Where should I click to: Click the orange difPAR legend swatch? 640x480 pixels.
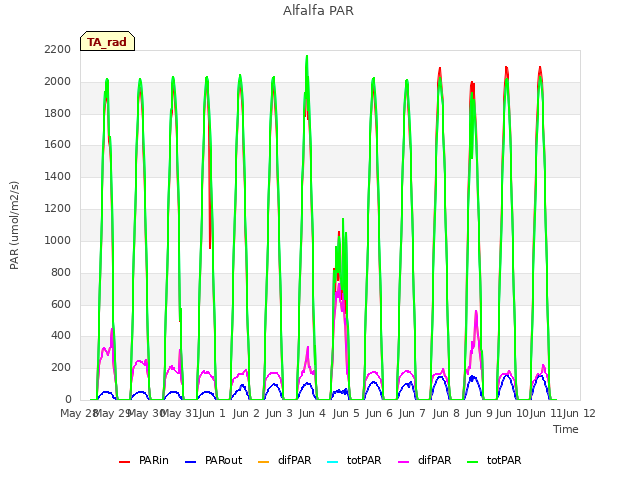(264, 462)
